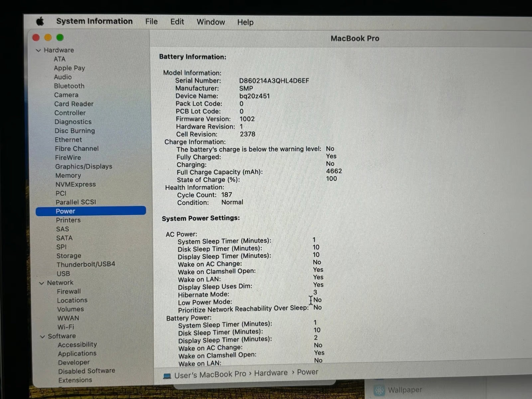Select Bluetooth in the Hardware list
This screenshot has width=532, height=399.
click(69, 86)
